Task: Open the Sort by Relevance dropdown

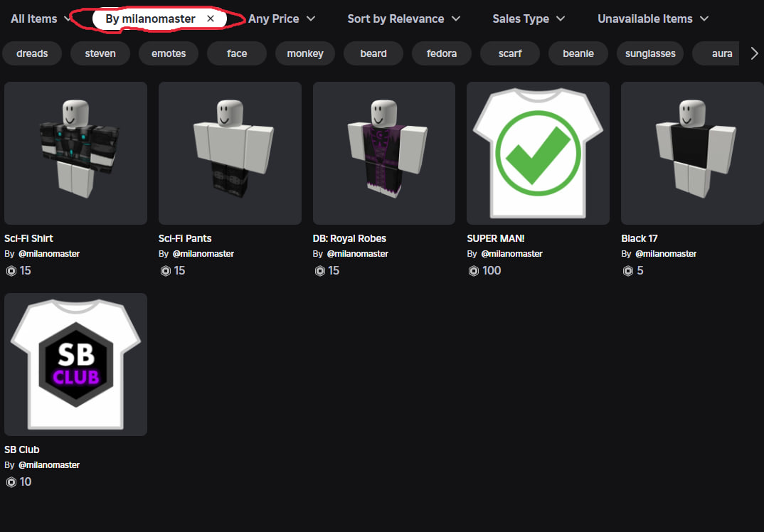Action: [x=403, y=19]
